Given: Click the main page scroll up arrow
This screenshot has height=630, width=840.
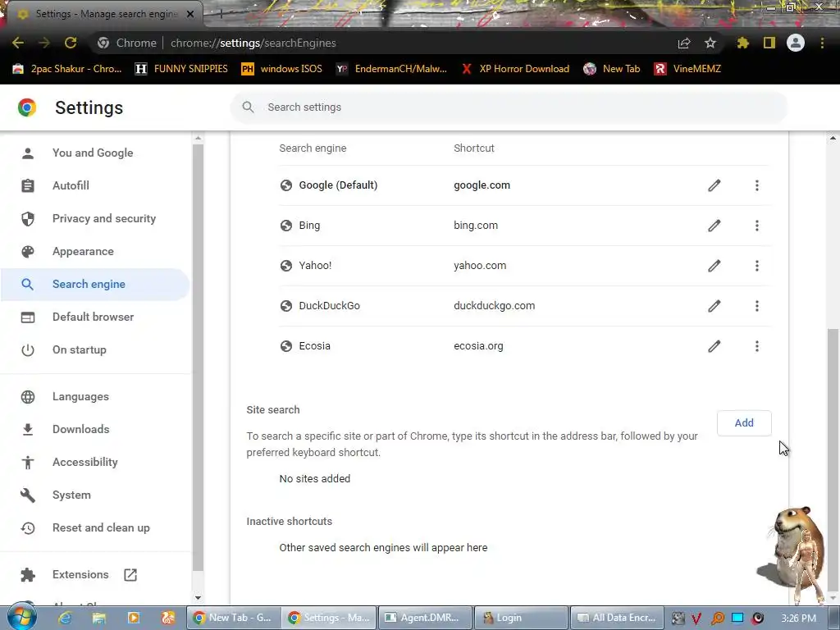Looking at the screenshot, I should coord(833,138).
